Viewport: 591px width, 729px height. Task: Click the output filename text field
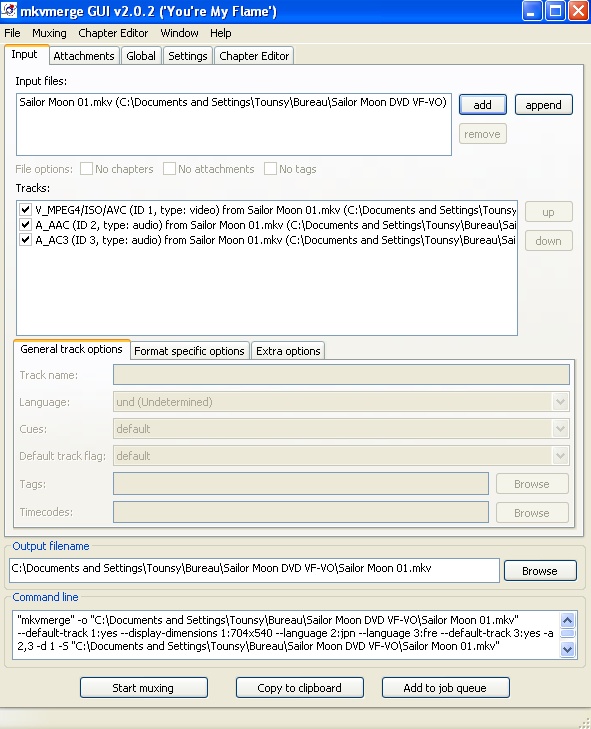pyautogui.click(x=254, y=570)
